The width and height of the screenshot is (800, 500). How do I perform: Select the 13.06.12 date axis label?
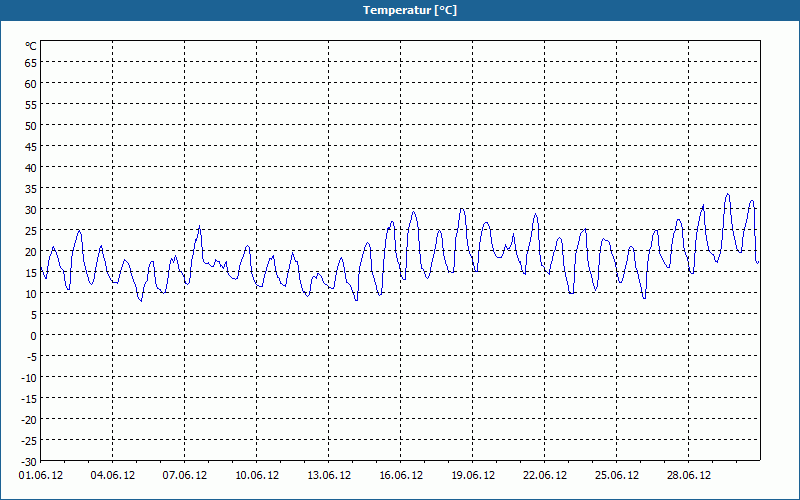pos(329,476)
